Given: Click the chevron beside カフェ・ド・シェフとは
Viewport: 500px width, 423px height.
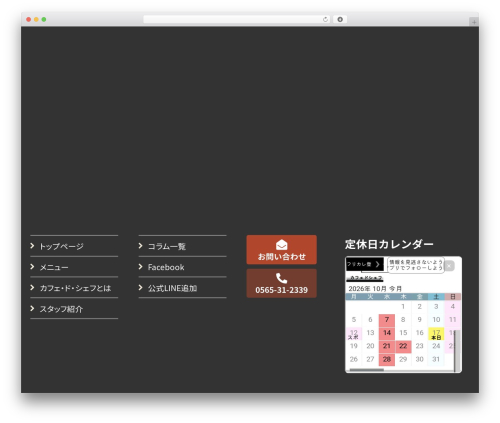Looking at the screenshot, I should click(32, 288).
